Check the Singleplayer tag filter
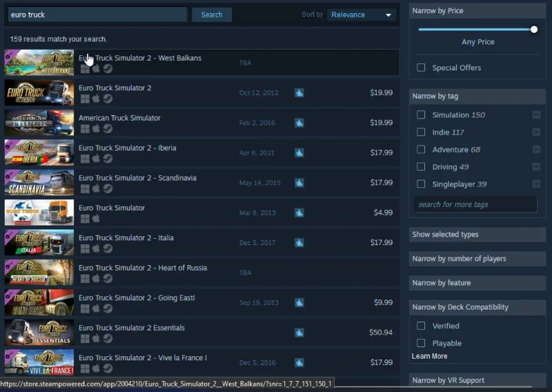Viewport: 552px width, 392px height. point(421,184)
